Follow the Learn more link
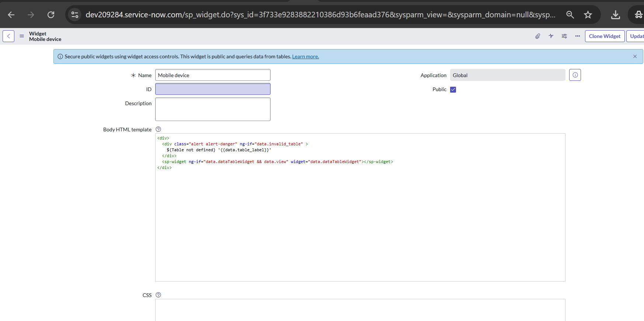Viewport: 644px width, 321px height. pos(305,56)
